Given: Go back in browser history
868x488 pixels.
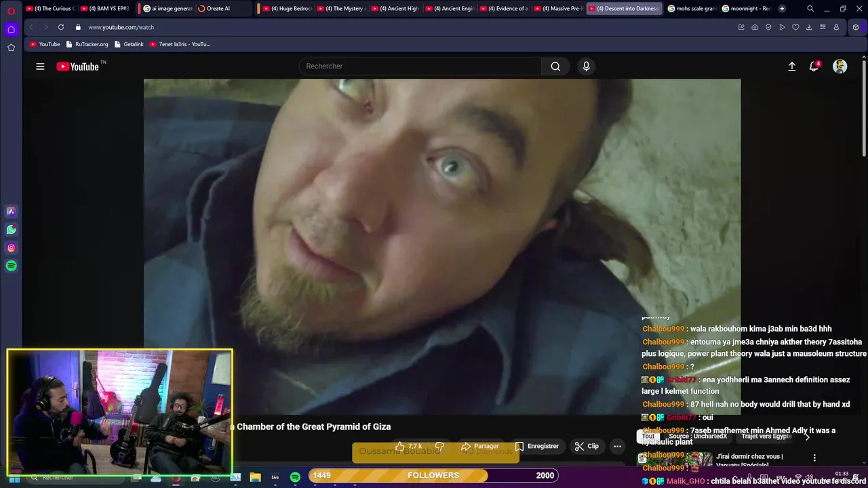Looking at the screenshot, I should (x=31, y=27).
